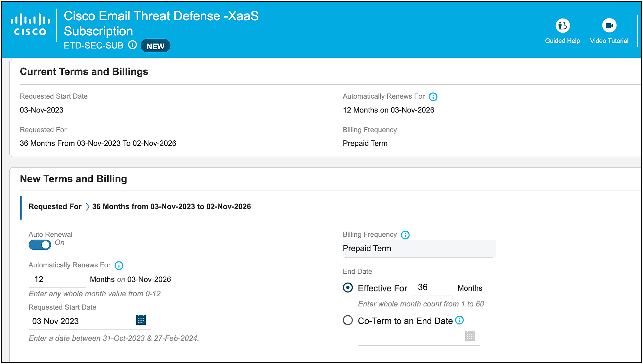Click the Cisco logo
The width and height of the screenshot is (643, 364).
30,25
